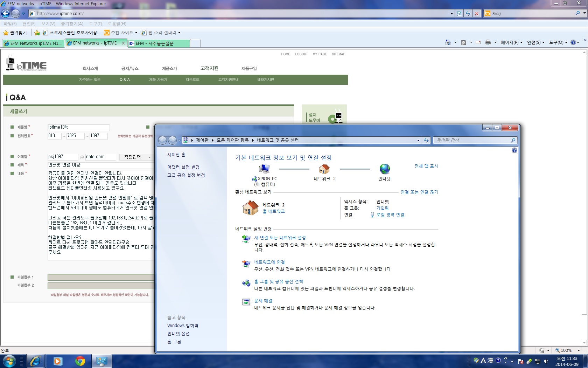588x368 pixels.
Task: Click the home network house icon for 네트워크 2
Action: [x=324, y=169]
